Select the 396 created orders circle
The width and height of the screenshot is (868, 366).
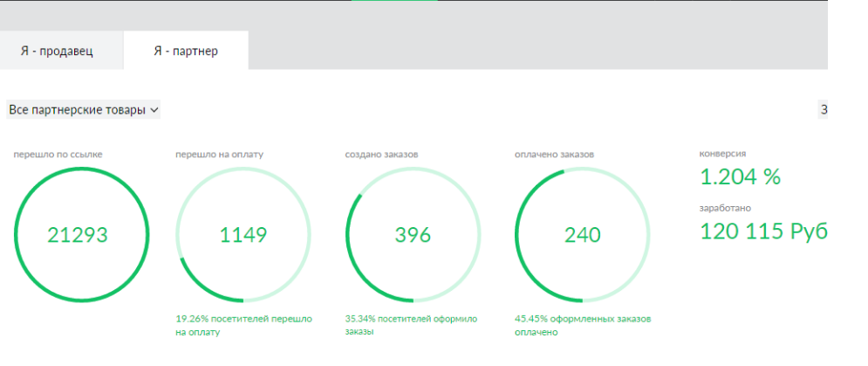pyautogui.click(x=413, y=235)
